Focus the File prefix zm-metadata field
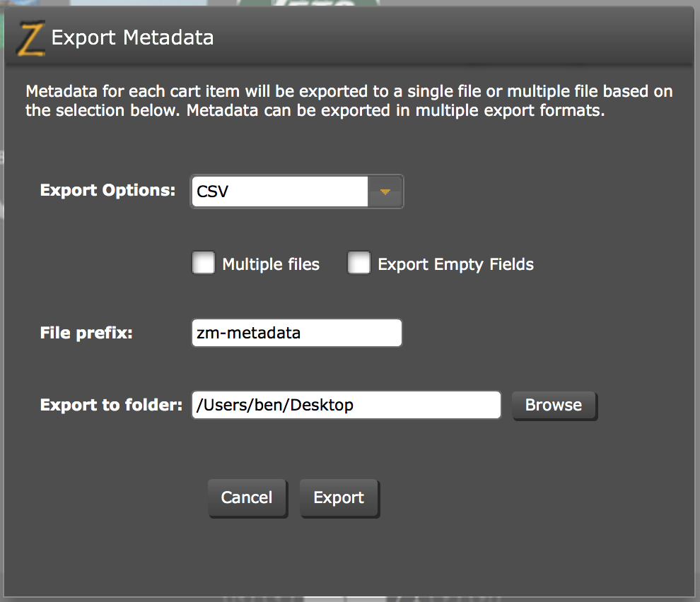Screen dimensions: 700x602 click(x=297, y=333)
